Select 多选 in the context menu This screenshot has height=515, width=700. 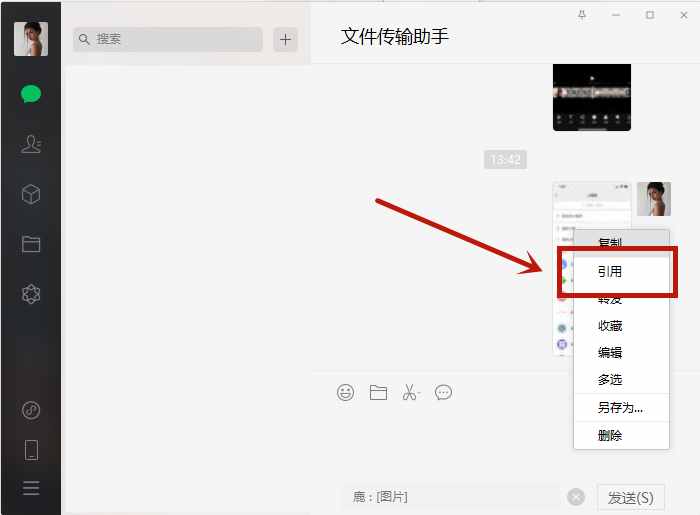pyautogui.click(x=621, y=380)
